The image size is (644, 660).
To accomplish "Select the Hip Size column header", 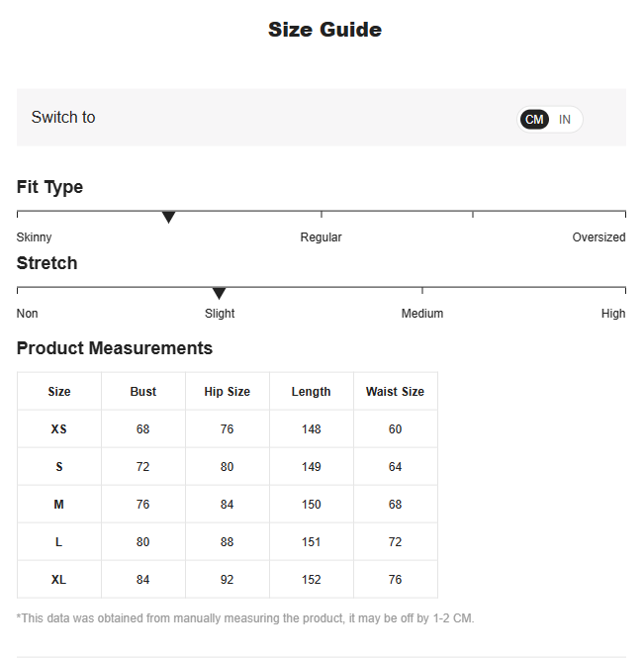I will 228,392.
